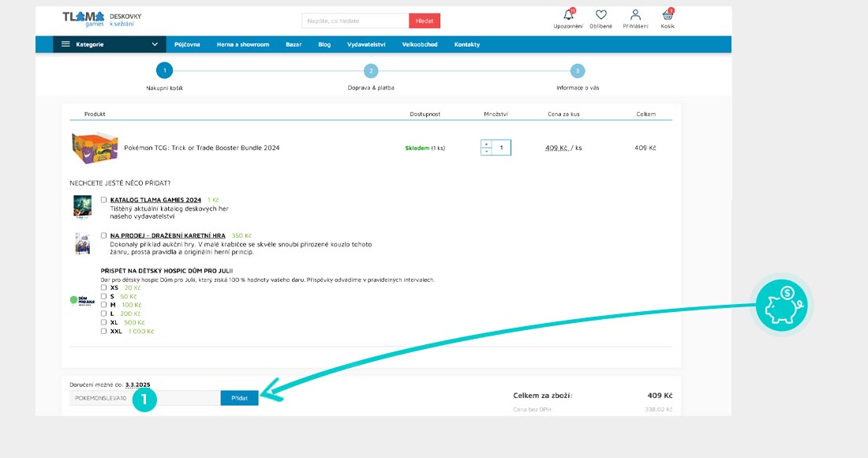
Task: Click the Katalog Tlama Games thumbnail image
Action: click(x=83, y=207)
